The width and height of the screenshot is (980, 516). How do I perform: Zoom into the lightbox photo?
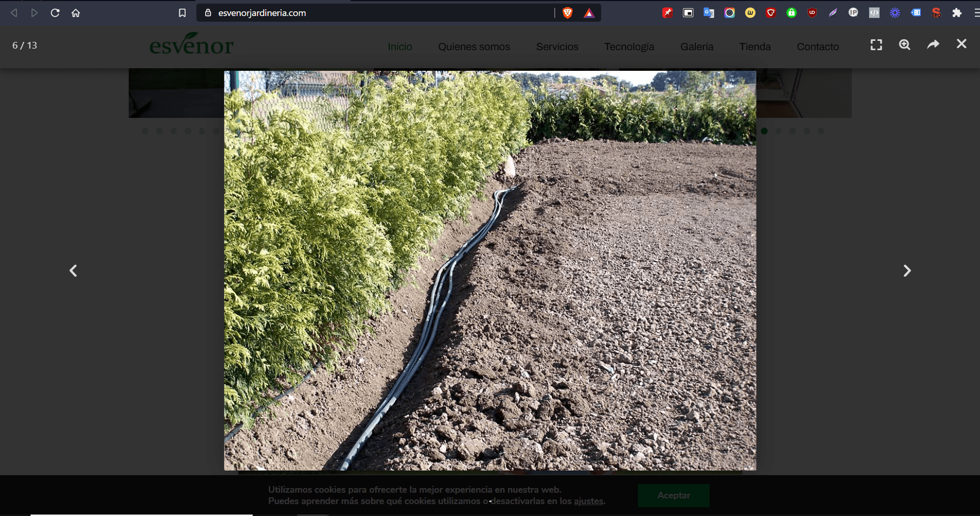(905, 45)
